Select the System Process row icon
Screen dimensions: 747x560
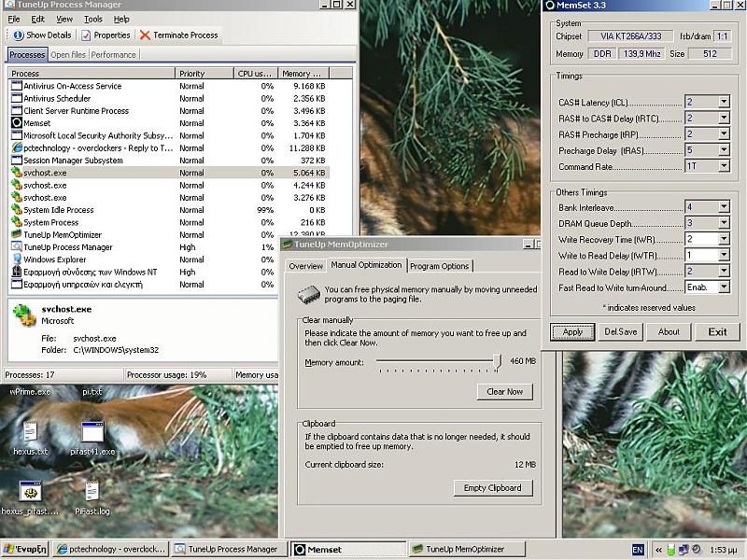17,222
